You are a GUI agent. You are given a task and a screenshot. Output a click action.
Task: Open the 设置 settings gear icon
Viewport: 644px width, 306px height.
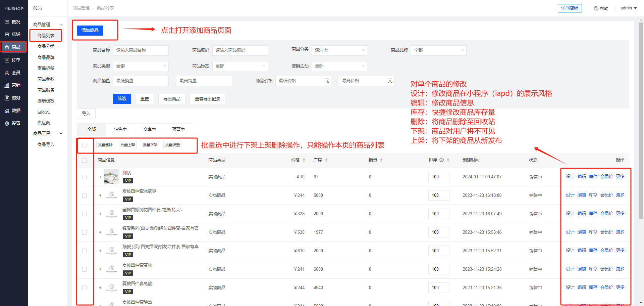[x=7, y=123]
